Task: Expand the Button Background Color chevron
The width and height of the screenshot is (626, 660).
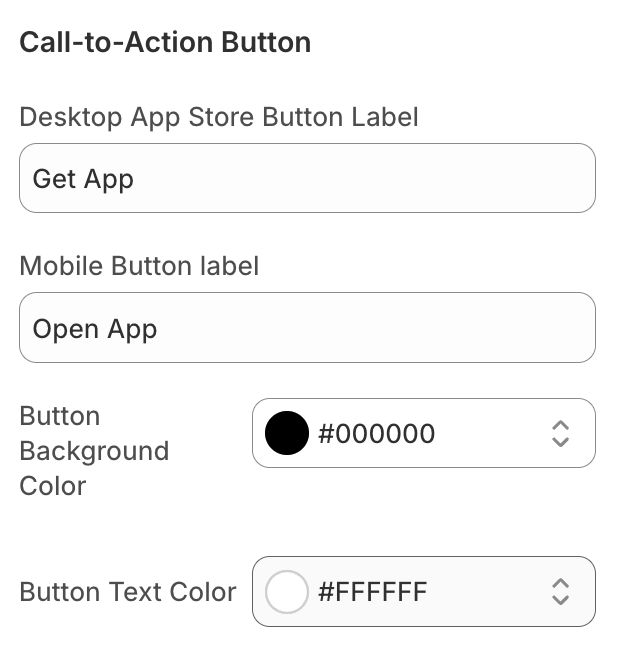Action: click(560, 433)
